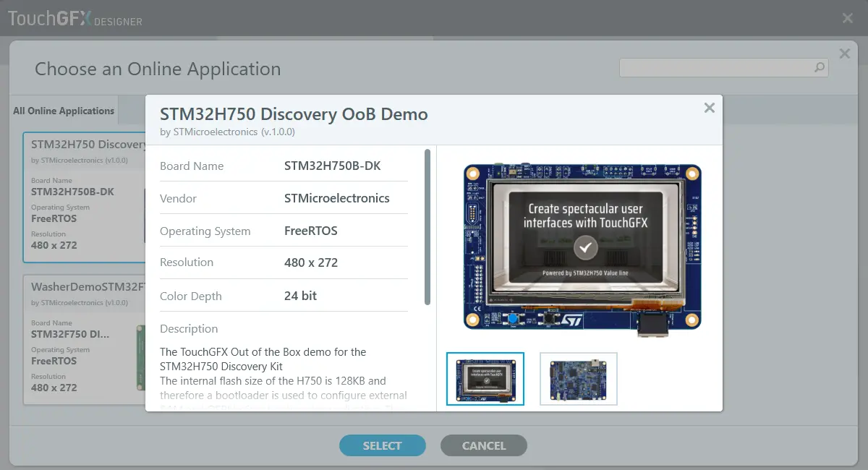Click the 24 bit color depth value
868x470 pixels.
tap(301, 296)
